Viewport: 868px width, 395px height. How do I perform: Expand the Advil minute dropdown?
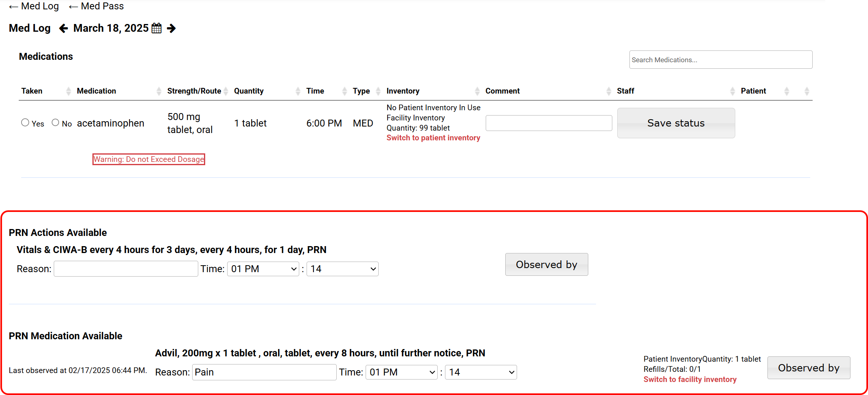tap(481, 372)
